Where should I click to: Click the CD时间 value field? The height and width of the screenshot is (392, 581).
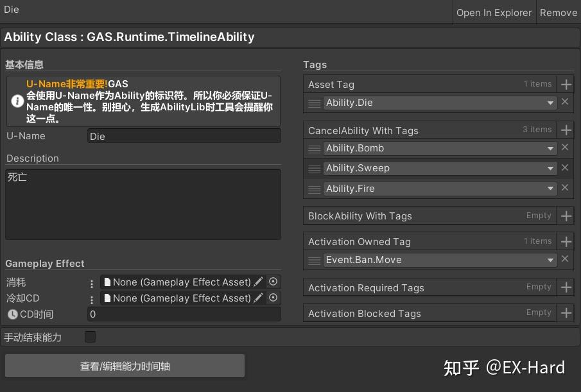[184, 314]
